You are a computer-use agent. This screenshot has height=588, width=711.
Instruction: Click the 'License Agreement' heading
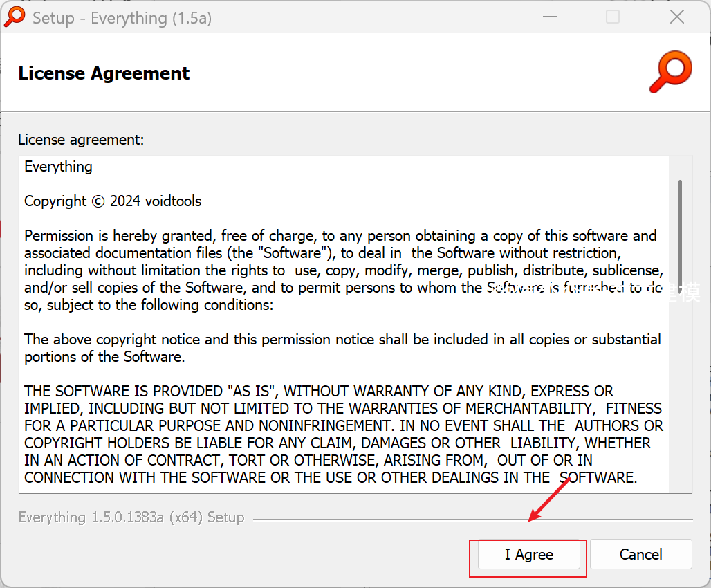104,73
